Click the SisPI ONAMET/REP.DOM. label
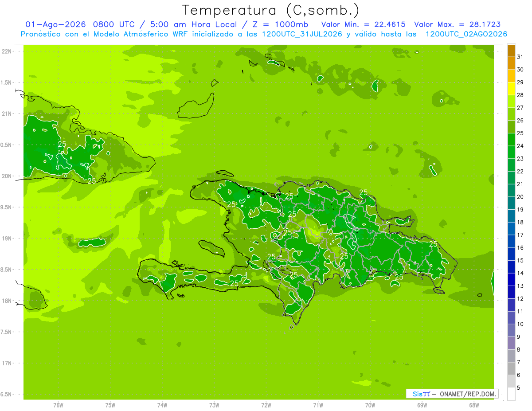The image size is (532, 411). click(x=452, y=394)
